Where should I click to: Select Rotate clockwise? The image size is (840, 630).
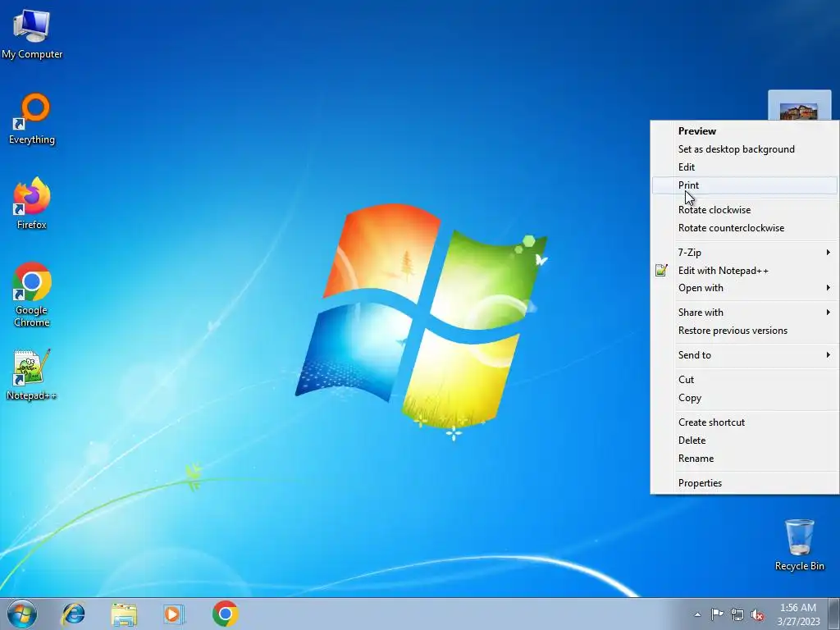click(745, 210)
